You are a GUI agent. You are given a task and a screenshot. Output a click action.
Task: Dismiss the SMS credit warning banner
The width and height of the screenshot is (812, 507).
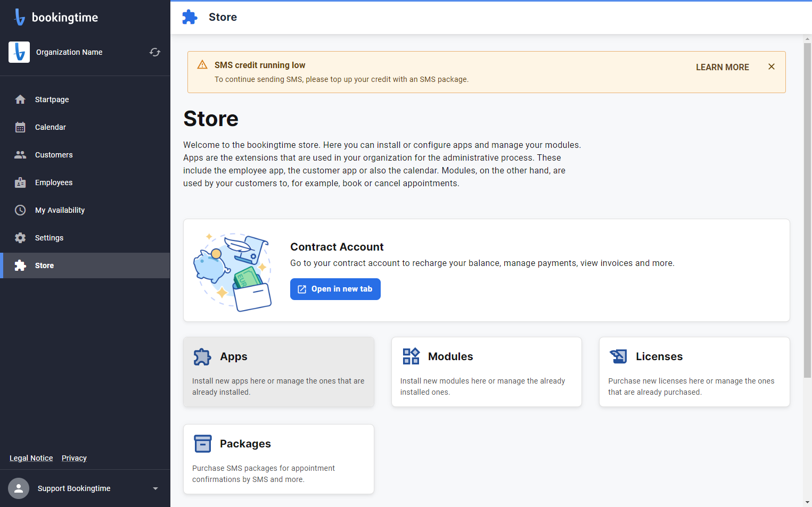[x=772, y=67]
